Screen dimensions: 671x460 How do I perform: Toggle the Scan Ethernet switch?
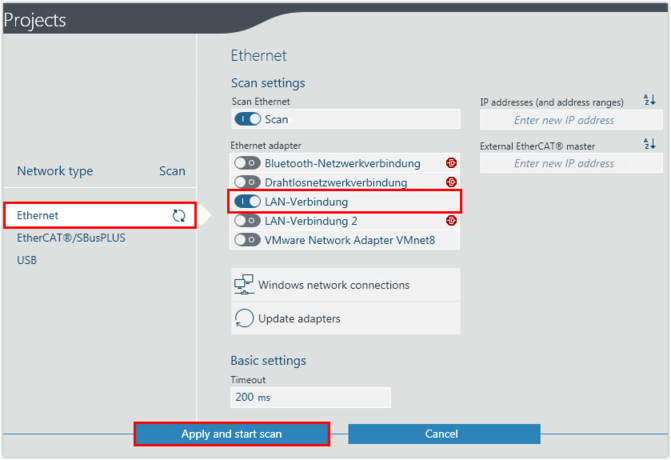coord(247,119)
